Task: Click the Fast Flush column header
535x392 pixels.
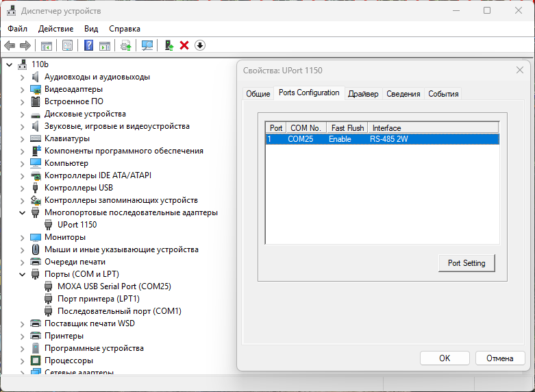Action: 347,128
